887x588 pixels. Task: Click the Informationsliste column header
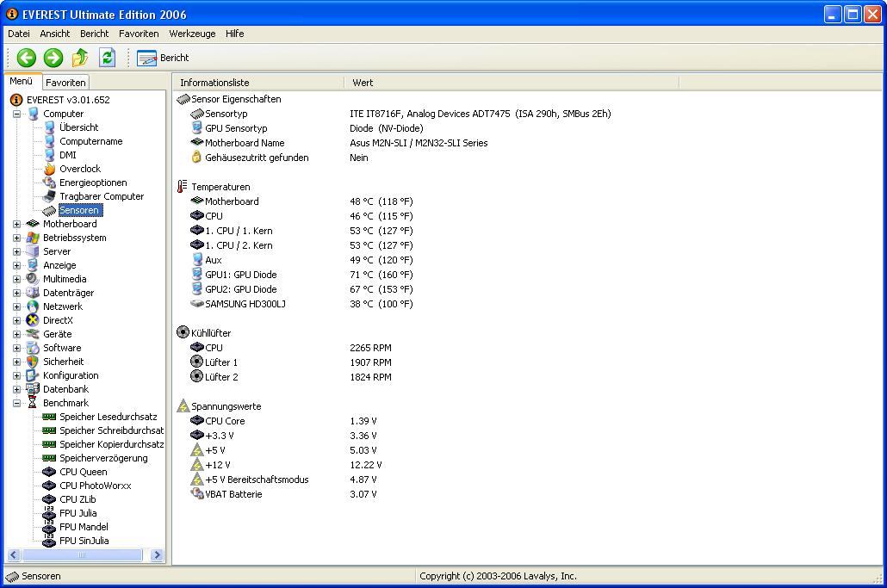[x=258, y=83]
